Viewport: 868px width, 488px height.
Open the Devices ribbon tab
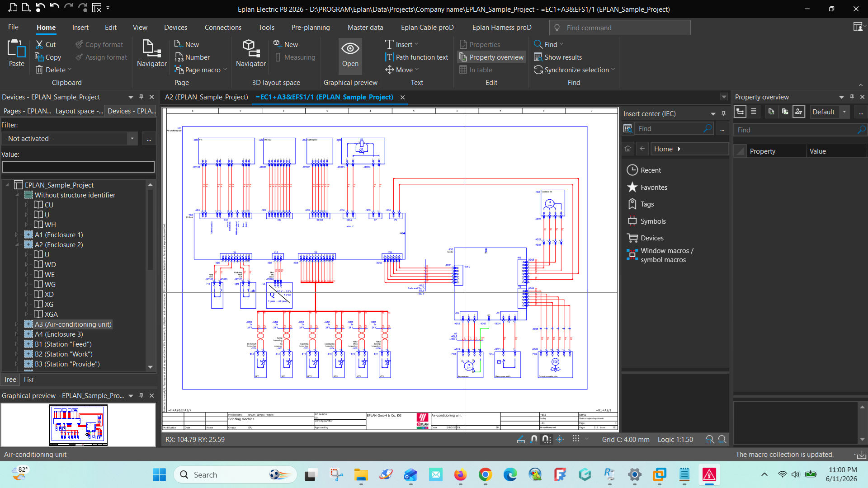tap(175, 28)
